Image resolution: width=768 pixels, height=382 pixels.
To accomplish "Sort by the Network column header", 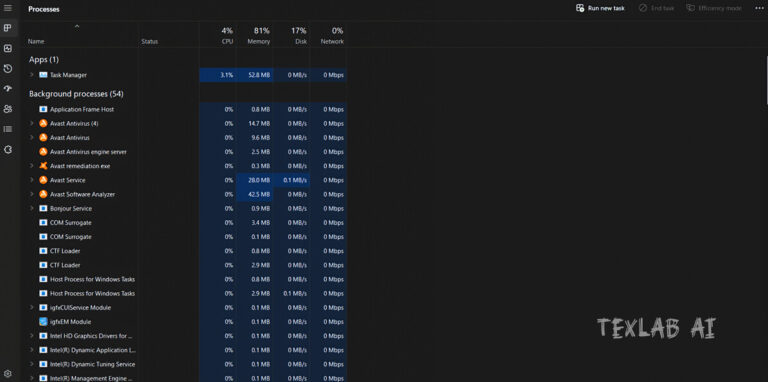I will (332, 42).
